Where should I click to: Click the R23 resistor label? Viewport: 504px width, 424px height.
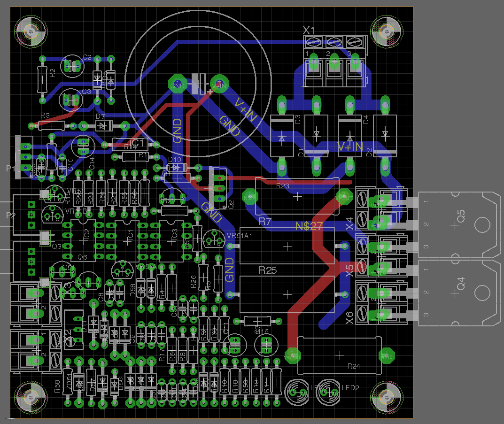coord(283,186)
